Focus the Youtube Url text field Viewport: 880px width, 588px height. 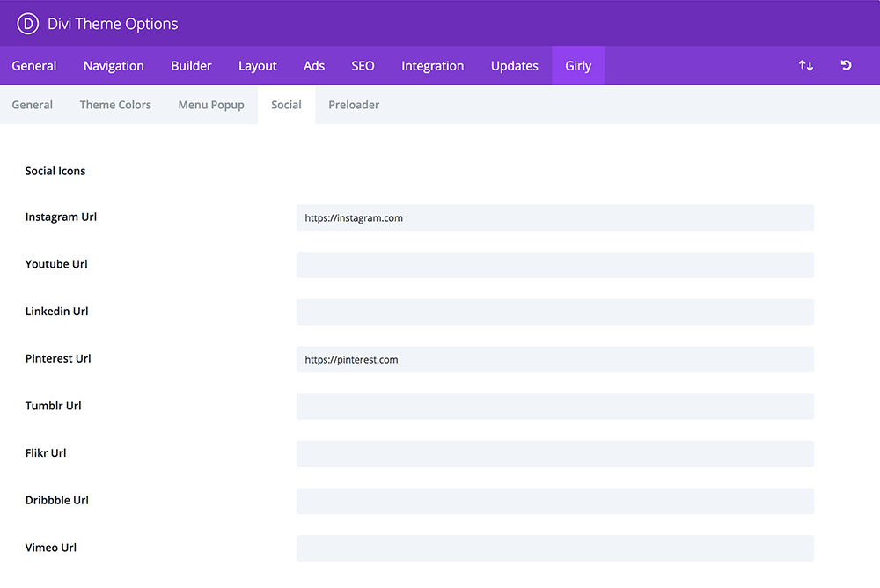point(554,265)
